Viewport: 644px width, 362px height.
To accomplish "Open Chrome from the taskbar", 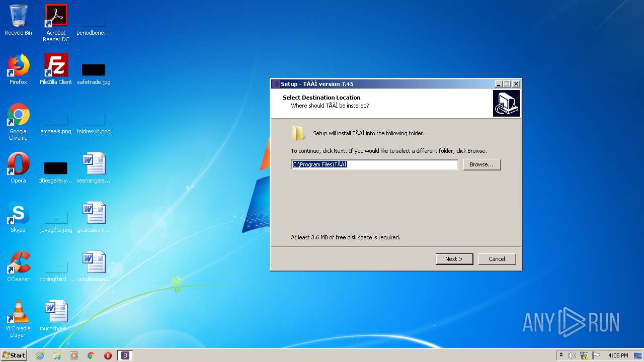I will pos(91,355).
